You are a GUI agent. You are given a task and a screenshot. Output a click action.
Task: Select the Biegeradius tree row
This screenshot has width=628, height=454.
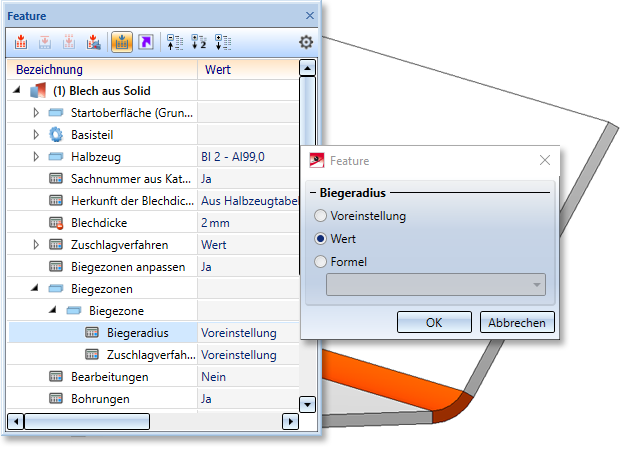click(154, 333)
